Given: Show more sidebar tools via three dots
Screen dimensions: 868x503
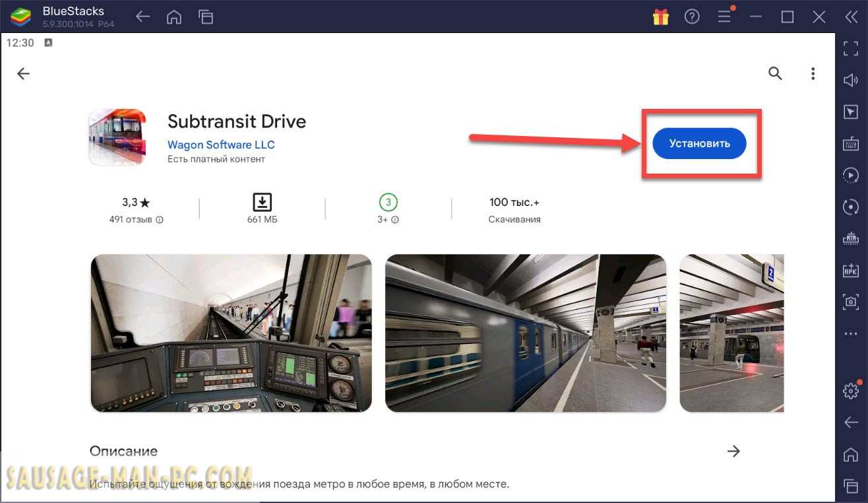Looking at the screenshot, I should (x=851, y=334).
